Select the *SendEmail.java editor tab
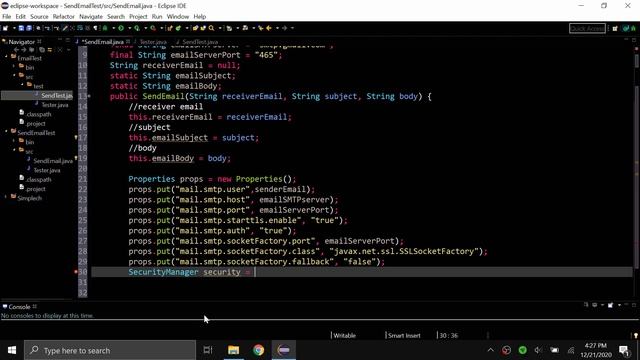 tap(103, 42)
